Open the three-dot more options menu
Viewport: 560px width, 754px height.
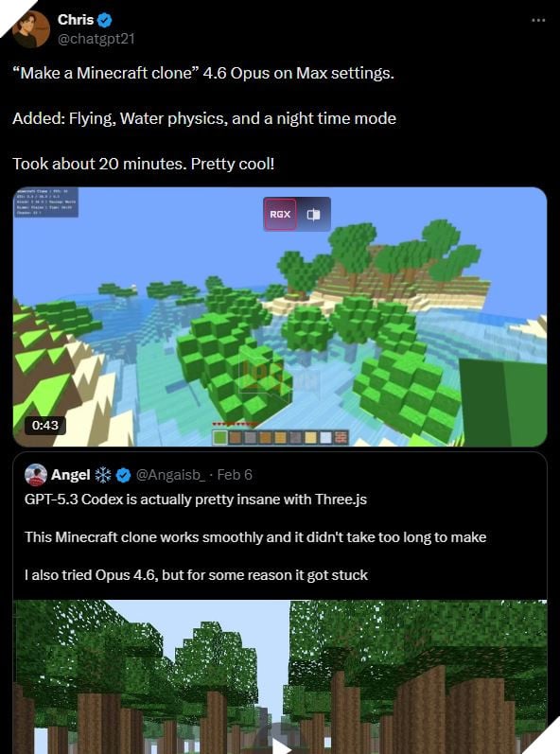click(538, 20)
